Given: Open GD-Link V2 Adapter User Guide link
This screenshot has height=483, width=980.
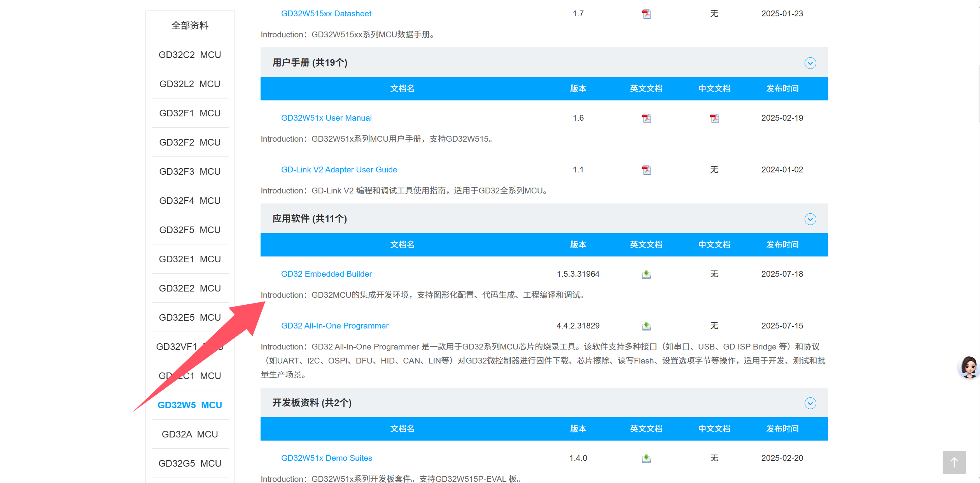Looking at the screenshot, I should (x=339, y=170).
